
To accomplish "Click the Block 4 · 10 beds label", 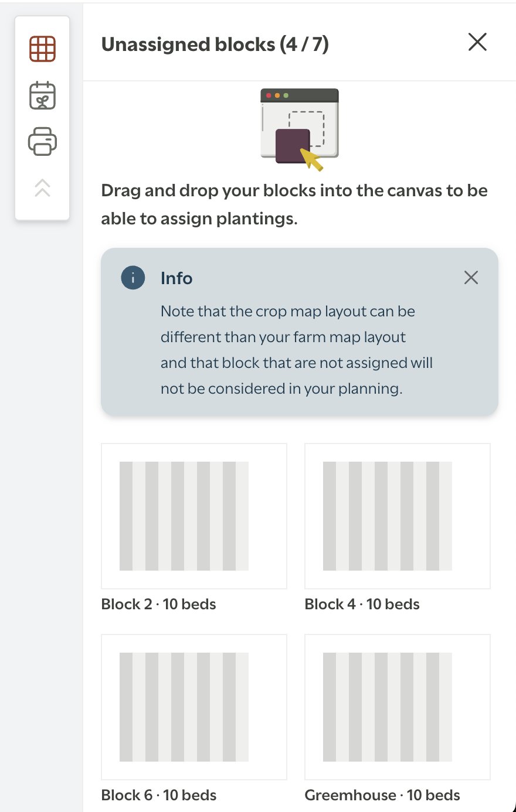I will (362, 604).
